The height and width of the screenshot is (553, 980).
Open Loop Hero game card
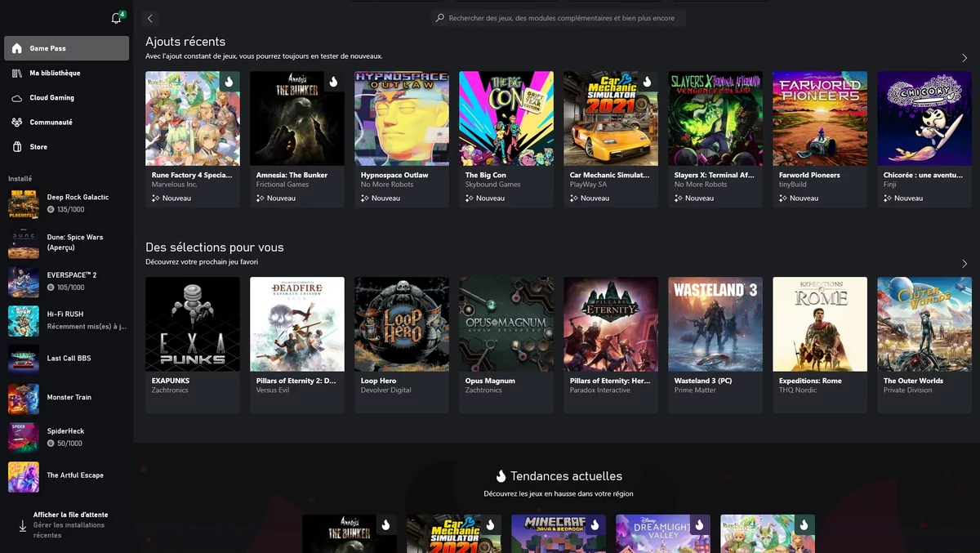click(x=402, y=345)
